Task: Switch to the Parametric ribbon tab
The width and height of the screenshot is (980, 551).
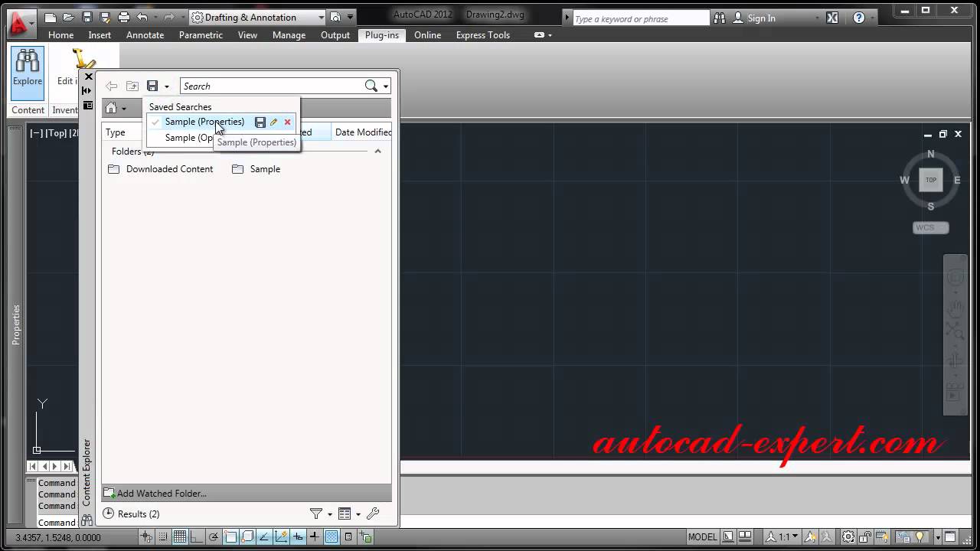Action: (x=201, y=35)
